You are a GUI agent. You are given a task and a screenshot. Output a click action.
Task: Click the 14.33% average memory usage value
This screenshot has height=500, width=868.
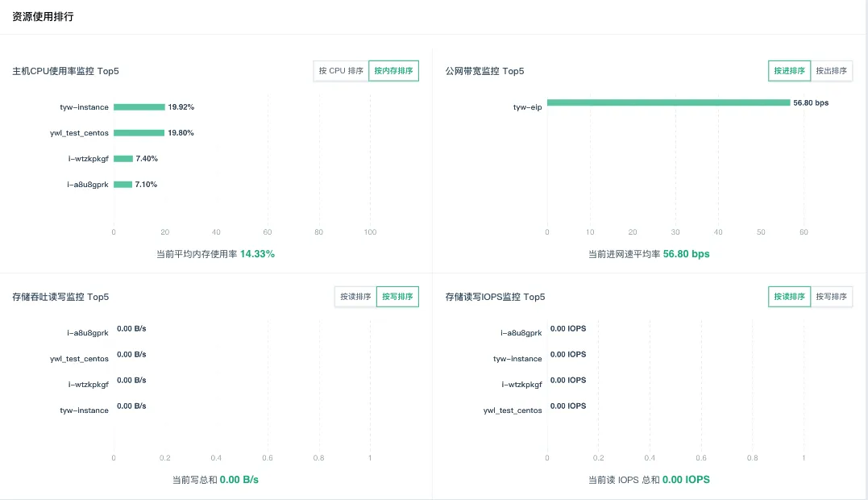(x=257, y=254)
